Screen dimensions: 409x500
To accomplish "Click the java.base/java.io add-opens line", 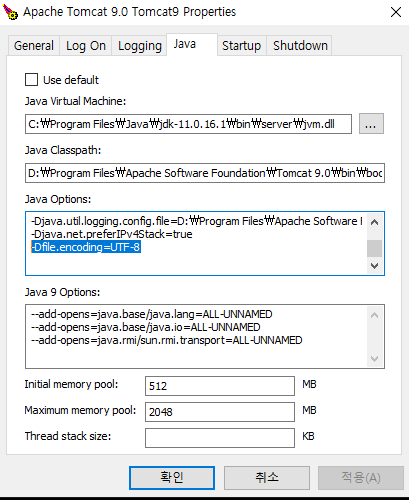I will 146,327.
